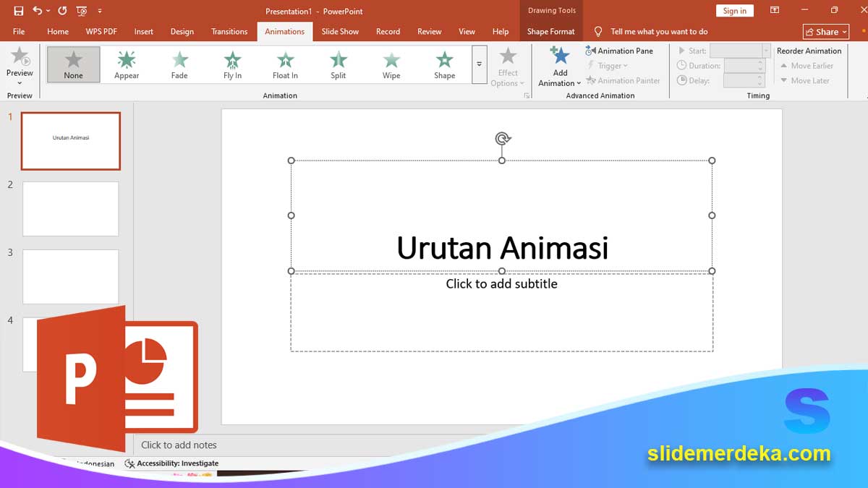The image size is (868, 488).
Task: Apply the Fade animation
Action: pos(179,64)
